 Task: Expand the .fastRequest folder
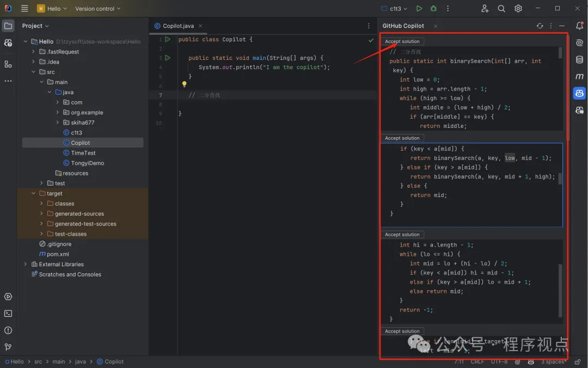click(33, 51)
